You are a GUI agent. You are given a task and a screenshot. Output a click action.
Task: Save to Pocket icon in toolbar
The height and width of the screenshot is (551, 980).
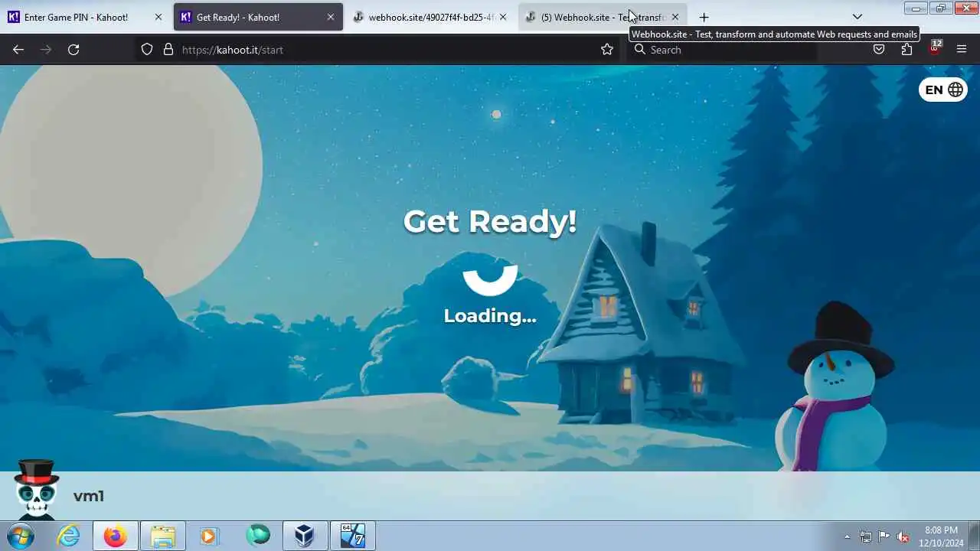[x=879, y=50]
